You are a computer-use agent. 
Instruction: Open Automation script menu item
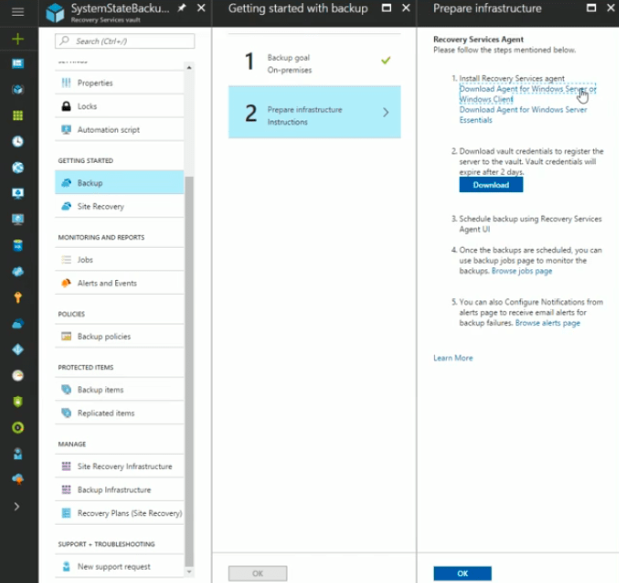pos(119,129)
